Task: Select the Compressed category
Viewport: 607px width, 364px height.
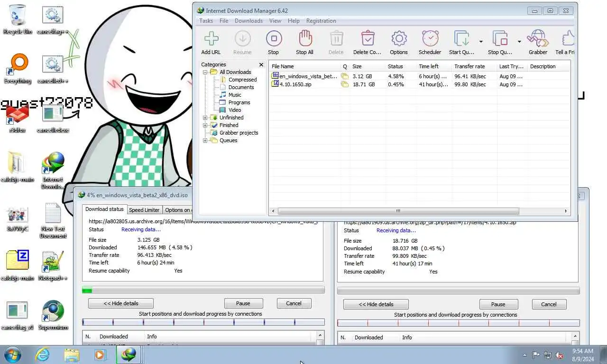Action: 242,80
